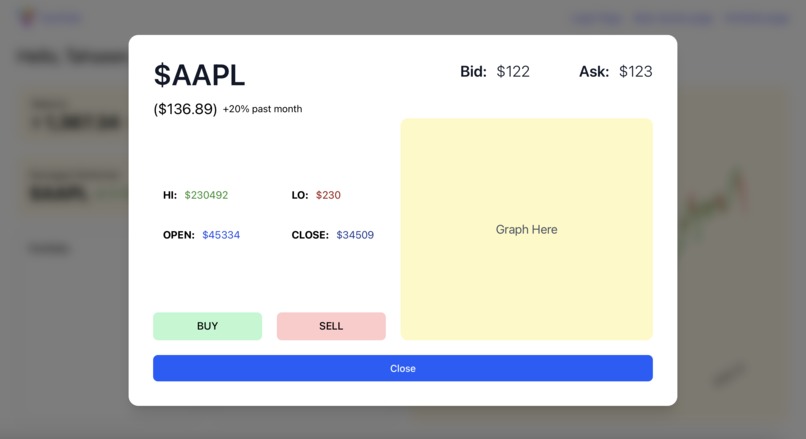Select the $AAPL ticker heading
The width and height of the screenshot is (806, 439).
coord(199,75)
